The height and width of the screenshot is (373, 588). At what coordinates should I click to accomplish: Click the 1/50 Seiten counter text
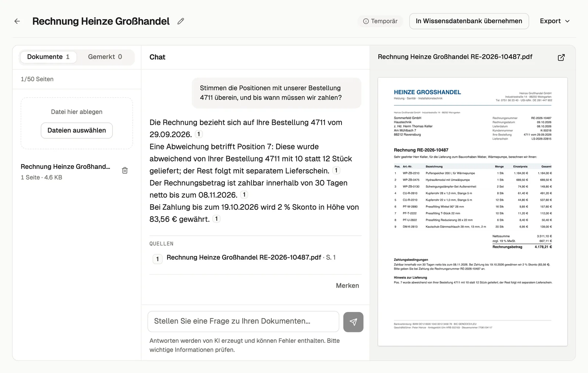(x=37, y=79)
